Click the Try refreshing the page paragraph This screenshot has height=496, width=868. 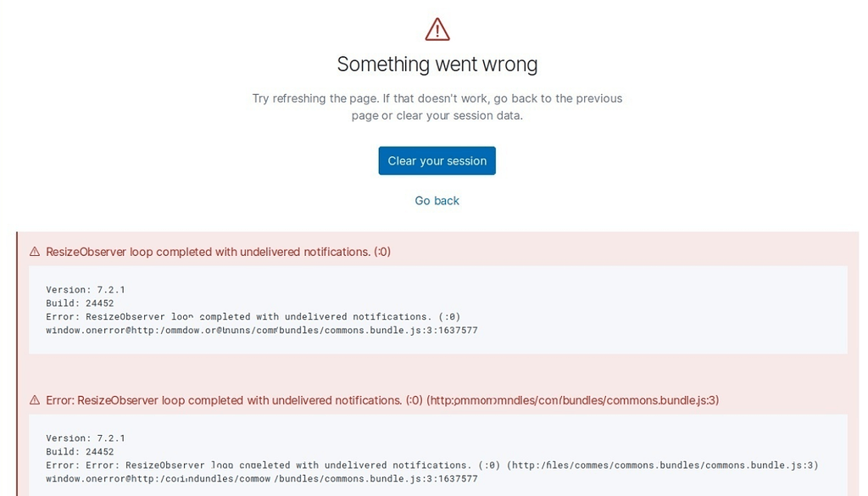click(x=437, y=107)
